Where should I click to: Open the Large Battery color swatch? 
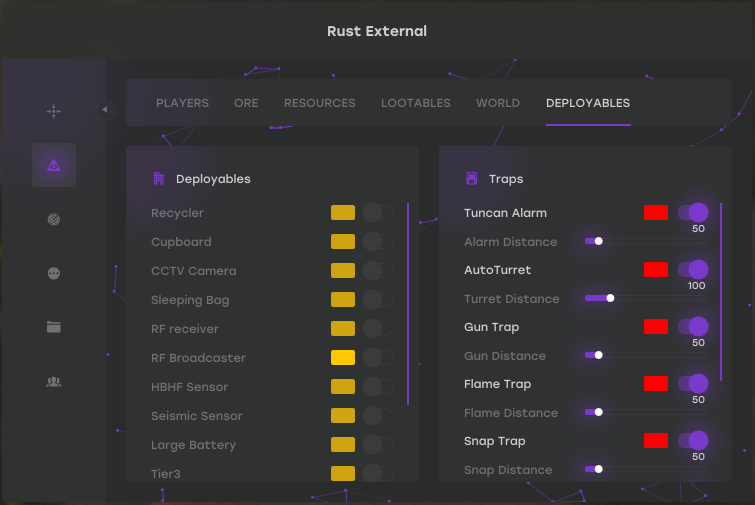click(x=343, y=444)
